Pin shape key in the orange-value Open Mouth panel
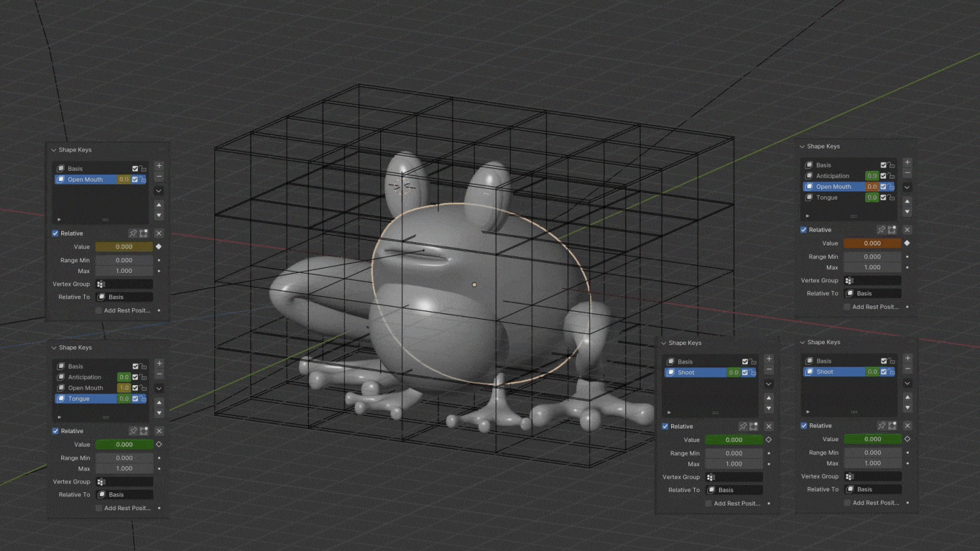Screen dimensions: 980x551 point(881,230)
